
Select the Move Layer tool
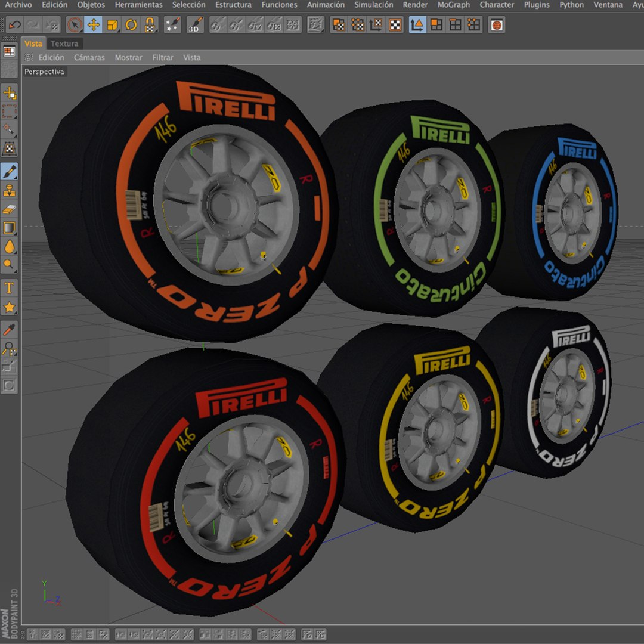coord(9,93)
